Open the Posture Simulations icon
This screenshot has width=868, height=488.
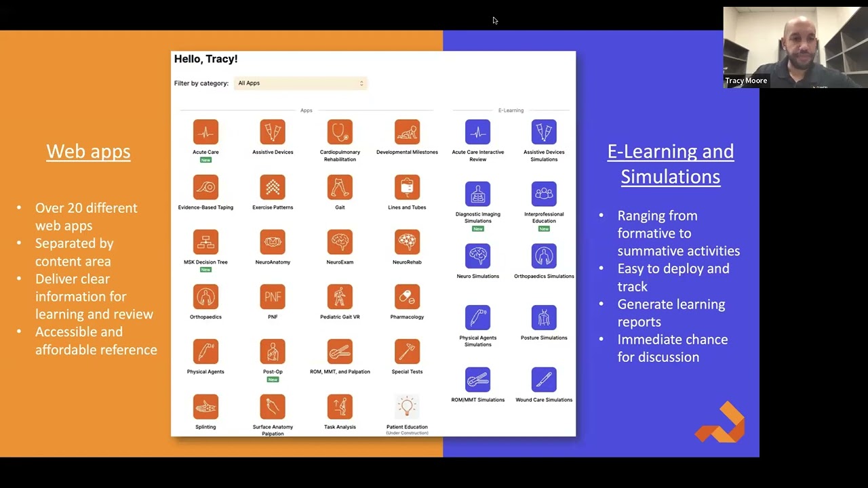point(544,318)
